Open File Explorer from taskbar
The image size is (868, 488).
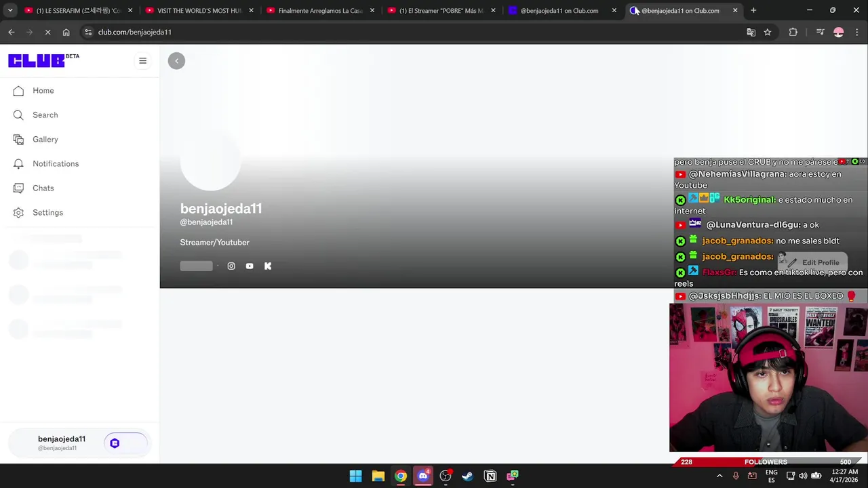(x=378, y=476)
